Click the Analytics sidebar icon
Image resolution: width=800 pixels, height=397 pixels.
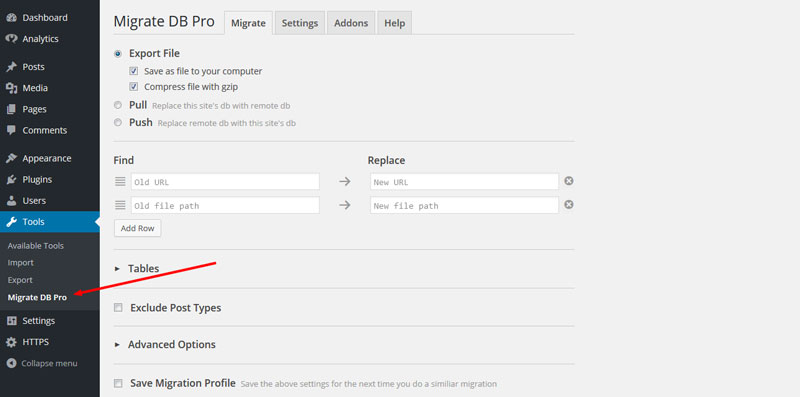click(11, 39)
